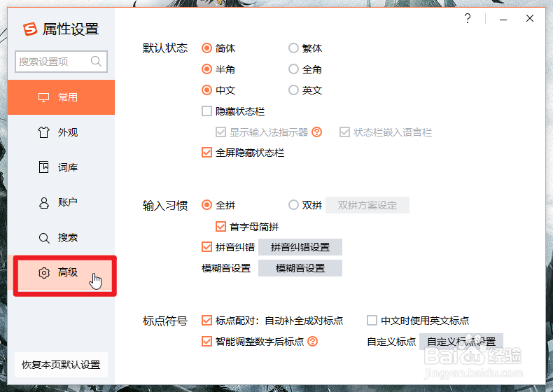Minimize the 属性设置 window
This screenshot has width=553, height=392.
pos(503,19)
